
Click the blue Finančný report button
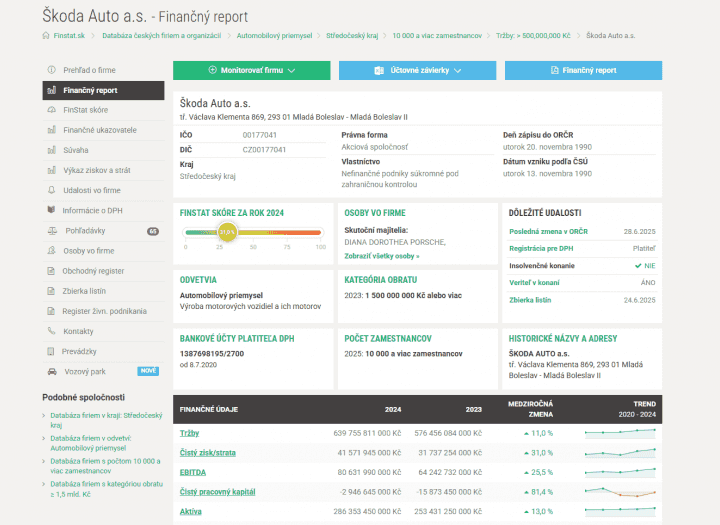(x=583, y=70)
